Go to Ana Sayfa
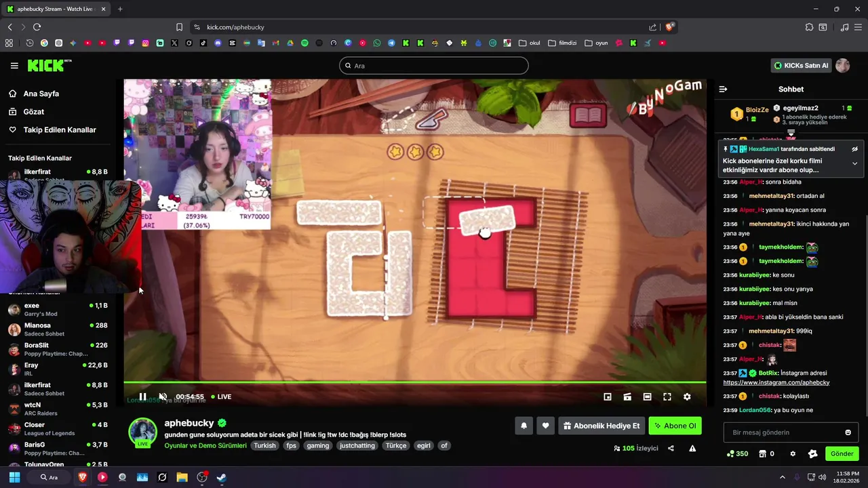Screen dimensions: 868x488 click(41, 94)
